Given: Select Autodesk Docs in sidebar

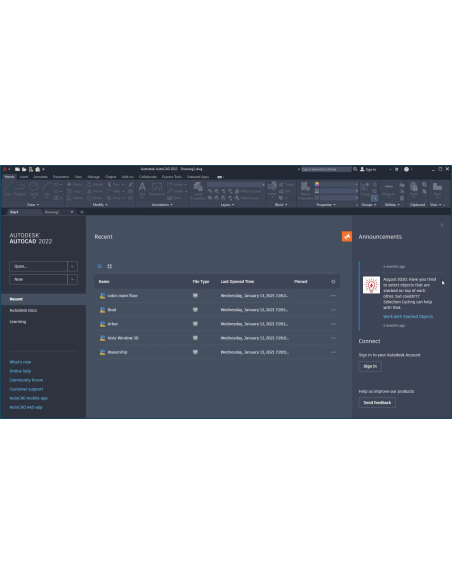Looking at the screenshot, I should (x=23, y=310).
